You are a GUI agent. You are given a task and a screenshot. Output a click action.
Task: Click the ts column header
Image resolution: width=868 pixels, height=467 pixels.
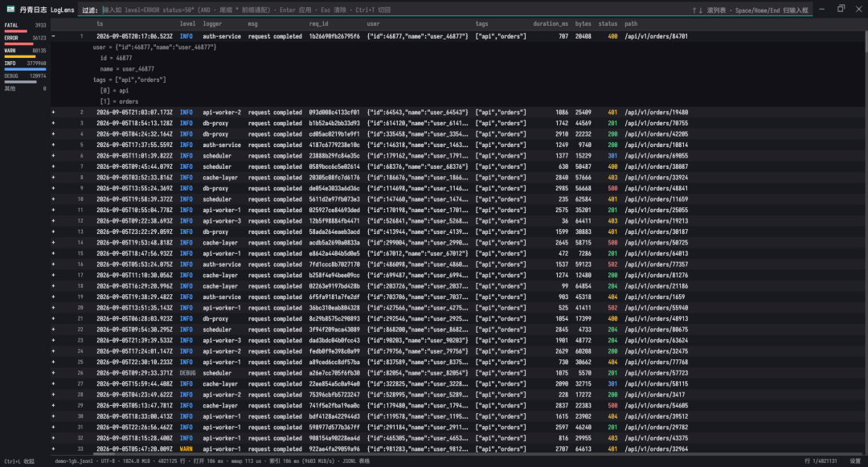[x=100, y=24]
